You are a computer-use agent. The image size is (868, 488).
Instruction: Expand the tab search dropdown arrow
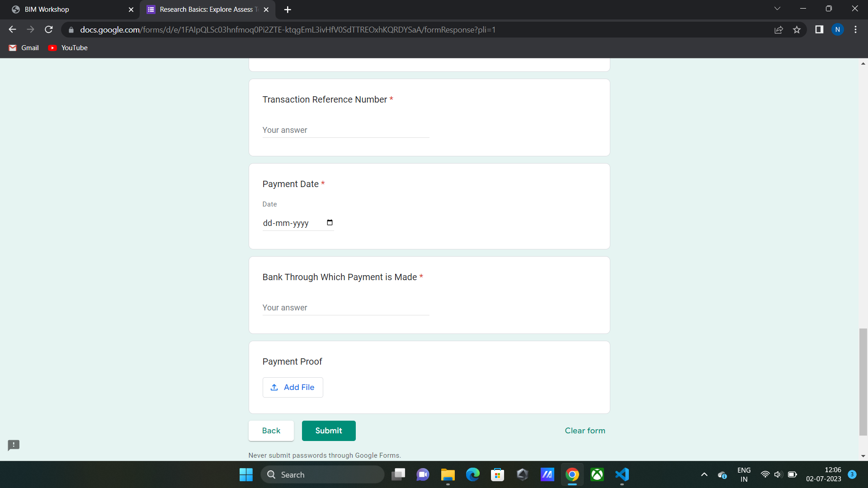point(777,9)
